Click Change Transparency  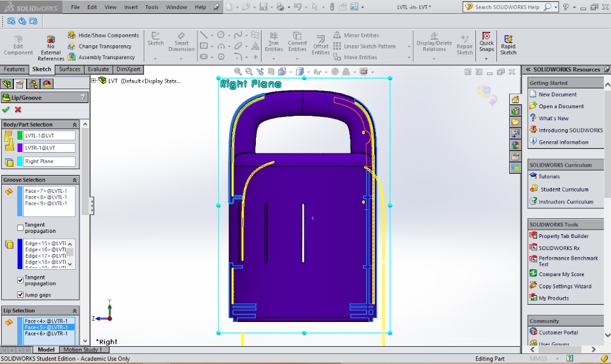[100, 46]
